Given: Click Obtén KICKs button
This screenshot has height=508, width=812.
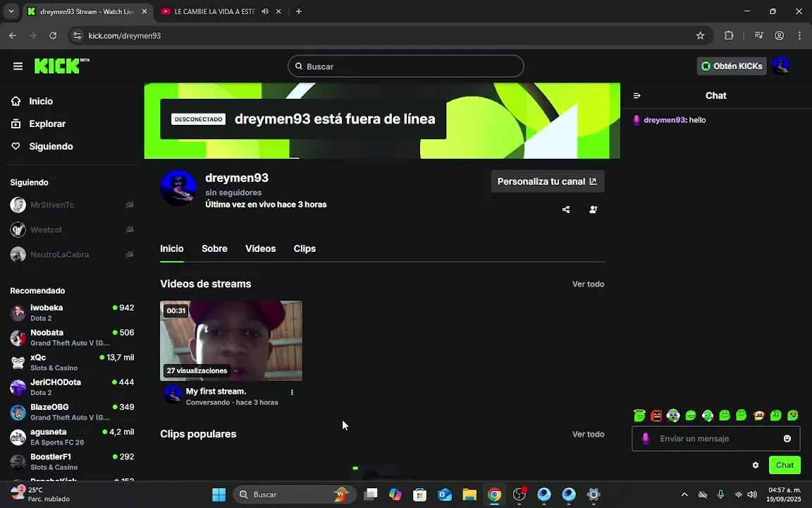Looking at the screenshot, I should point(731,66).
